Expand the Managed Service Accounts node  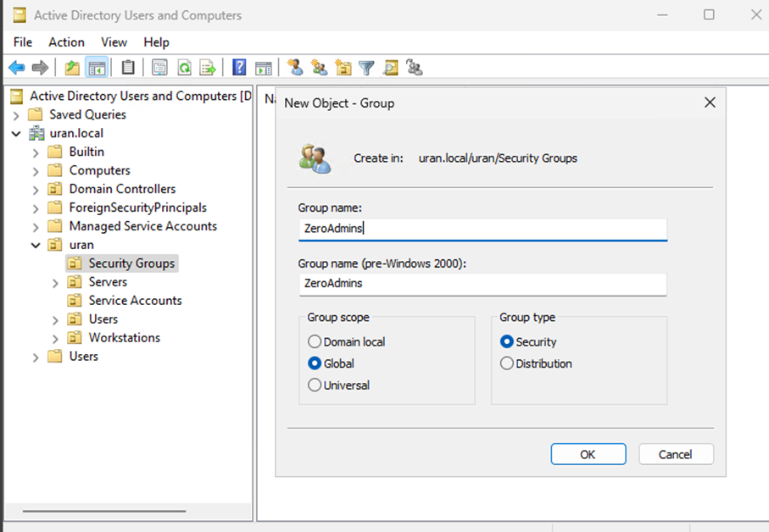pos(36,227)
